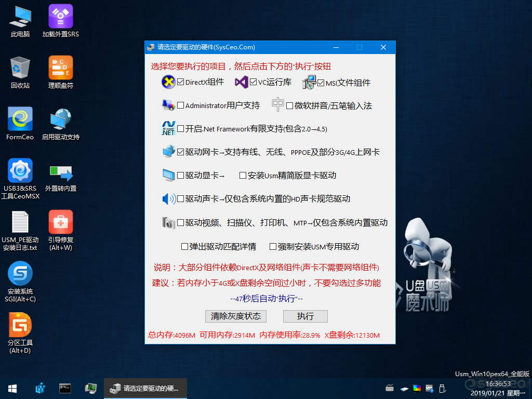
Task: Click the 清除灰度状态 button
Action: click(x=235, y=316)
